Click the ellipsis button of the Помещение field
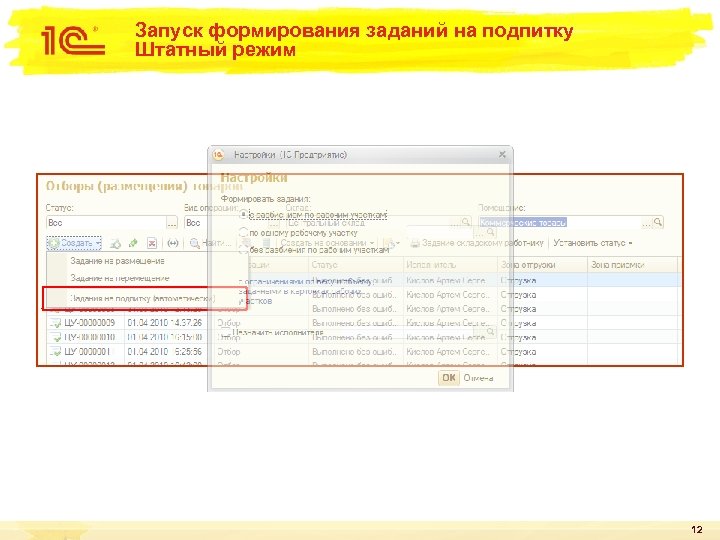720x540 pixels. (647, 223)
